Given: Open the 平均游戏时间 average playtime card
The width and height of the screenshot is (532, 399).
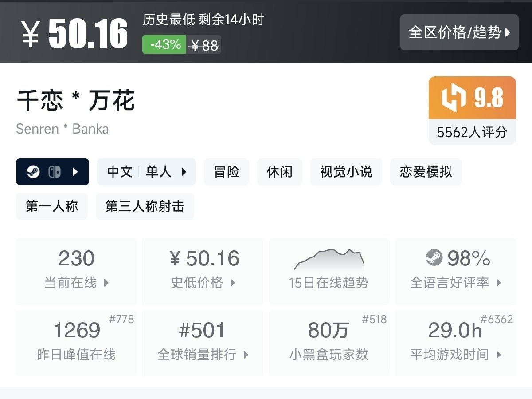Looking at the screenshot, I should pyautogui.click(x=455, y=344).
